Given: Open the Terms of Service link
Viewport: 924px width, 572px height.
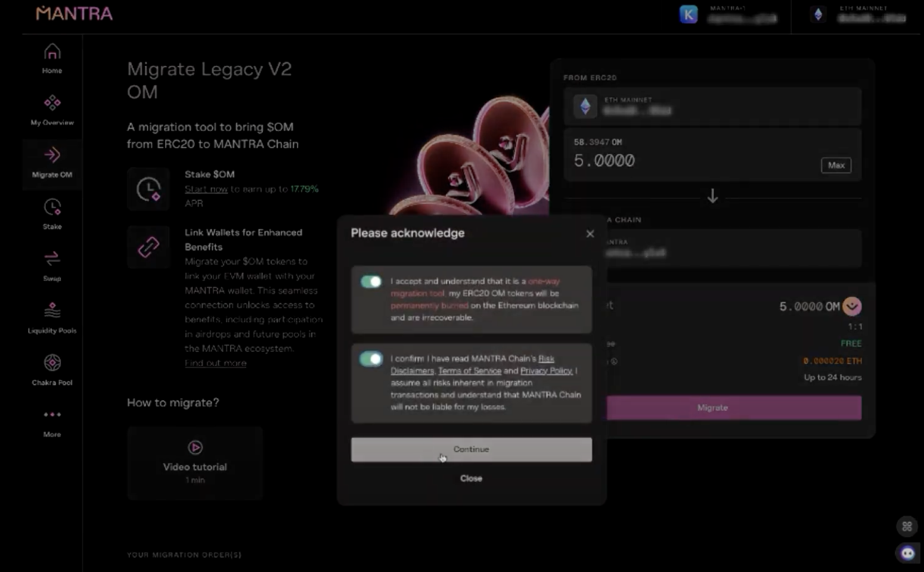Looking at the screenshot, I should pyautogui.click(x=470, y=371).
